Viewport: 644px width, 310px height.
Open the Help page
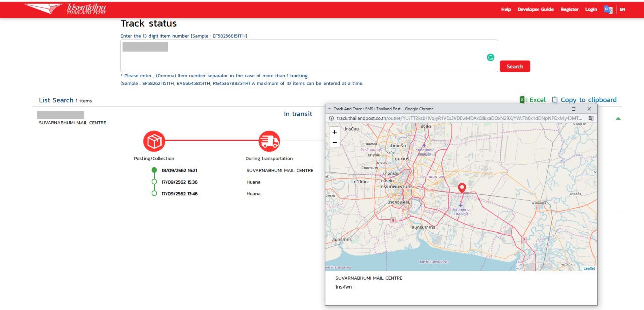[506, 9]
